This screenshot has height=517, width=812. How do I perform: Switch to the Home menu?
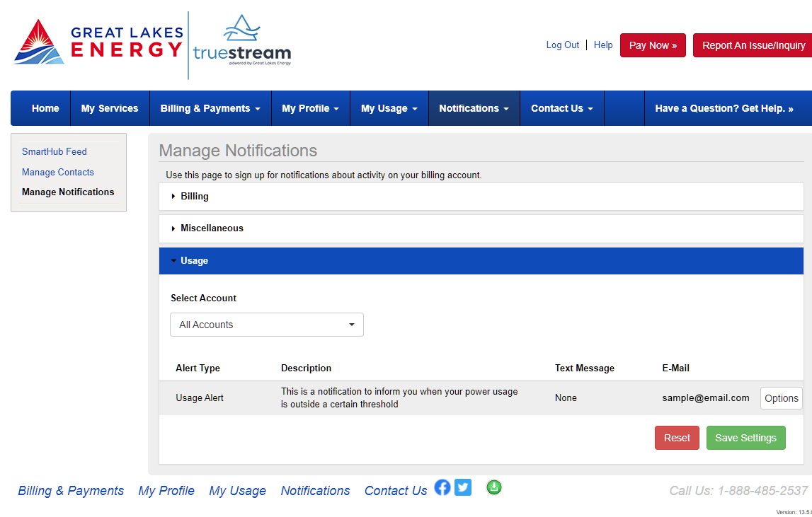[x=45, y=108]
